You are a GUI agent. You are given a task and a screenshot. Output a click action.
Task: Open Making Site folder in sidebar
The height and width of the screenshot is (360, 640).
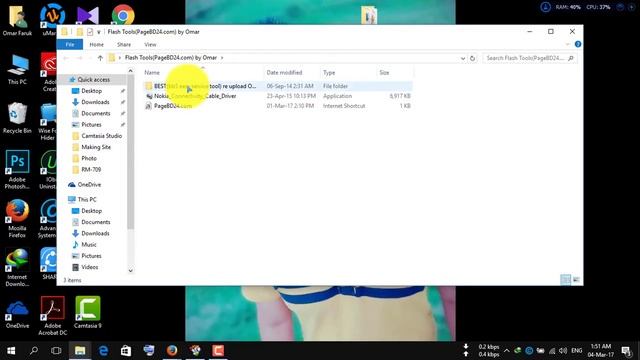(96, 147)
